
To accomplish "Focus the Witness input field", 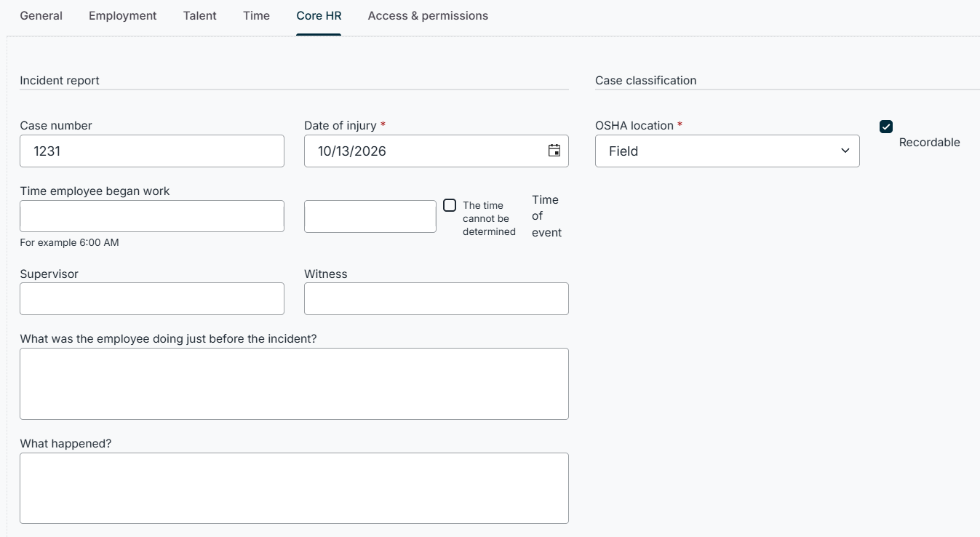I will (437, 298).
